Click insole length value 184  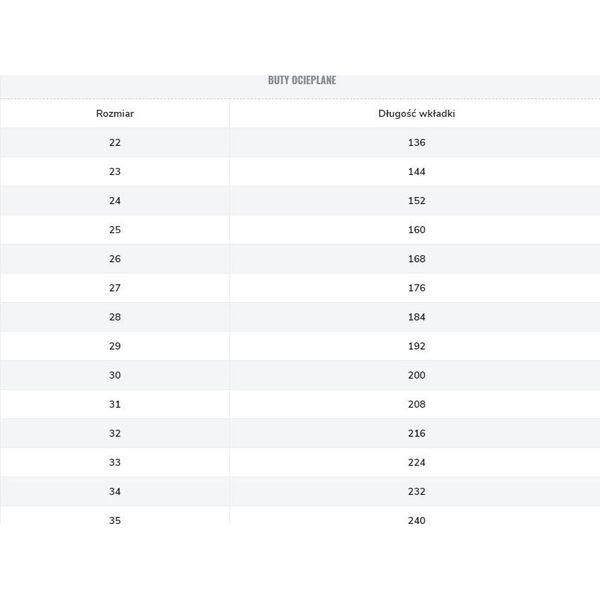click(x=416, y=317)
